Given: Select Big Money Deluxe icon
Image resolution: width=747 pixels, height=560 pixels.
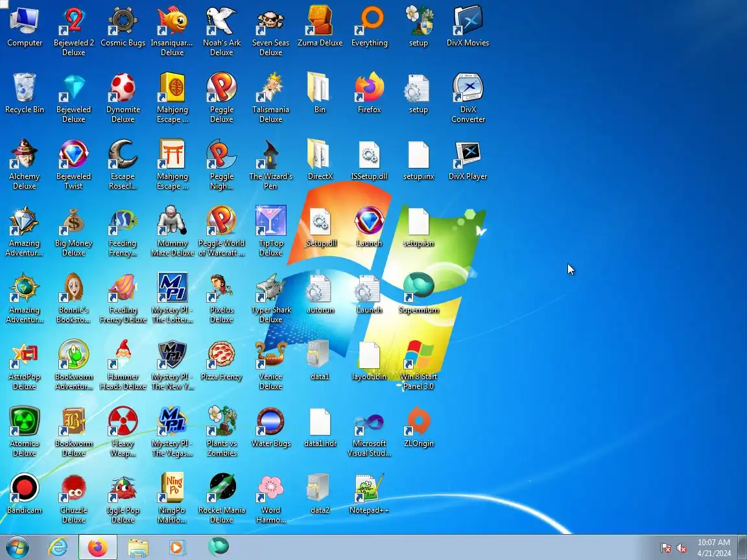Looking at the screenshot, I should [x=74, y=222].
